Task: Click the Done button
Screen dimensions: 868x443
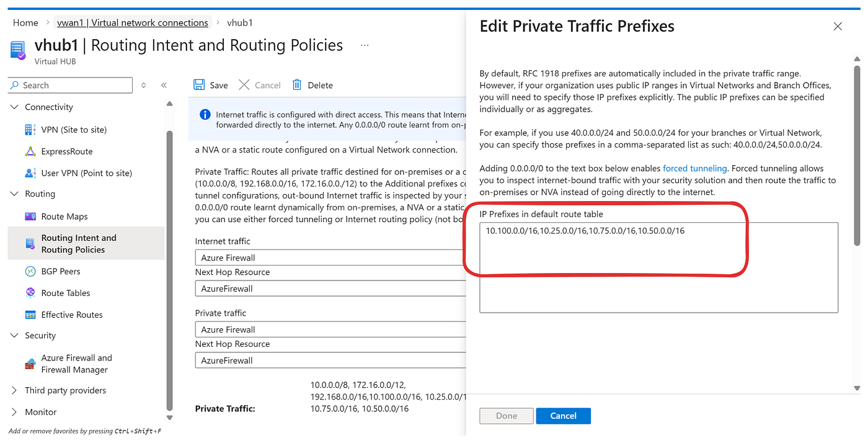Action: pos(507,416)
